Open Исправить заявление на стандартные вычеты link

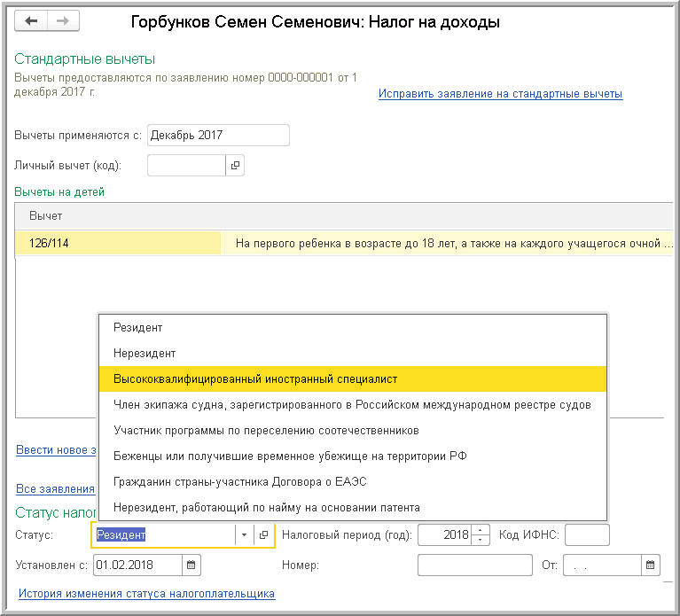click(x=500, y=94)
